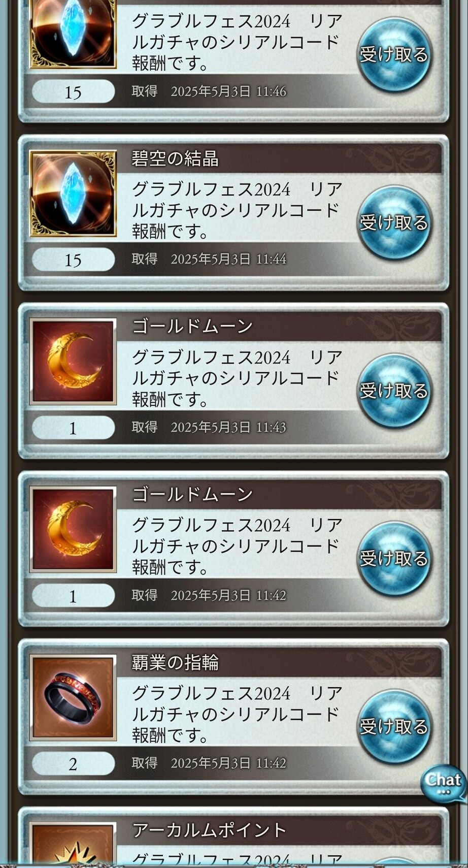
Task: Tap the 覇業の指輪 black ring icon
Action: point(73,697)
